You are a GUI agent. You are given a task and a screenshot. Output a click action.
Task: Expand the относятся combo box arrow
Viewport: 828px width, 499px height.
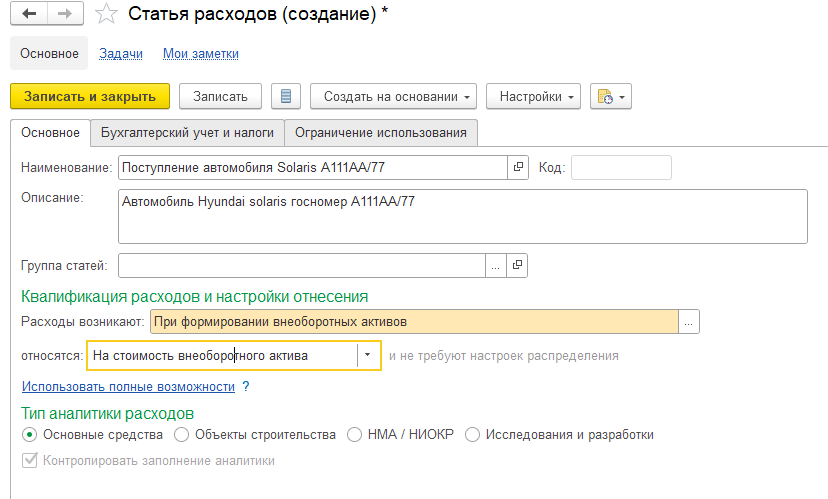click(368, 355)
